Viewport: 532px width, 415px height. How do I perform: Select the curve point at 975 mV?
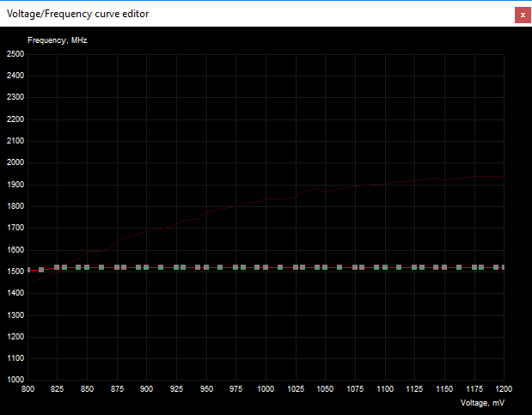coord(235,267)
